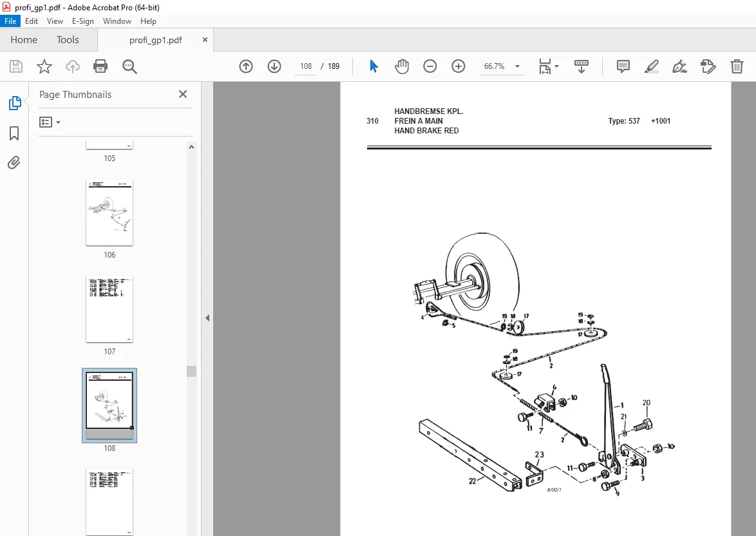Select the profi_gp1.pdf document tab
The width and height of the screenshot is (756, 536).
[x=155, y=40]
